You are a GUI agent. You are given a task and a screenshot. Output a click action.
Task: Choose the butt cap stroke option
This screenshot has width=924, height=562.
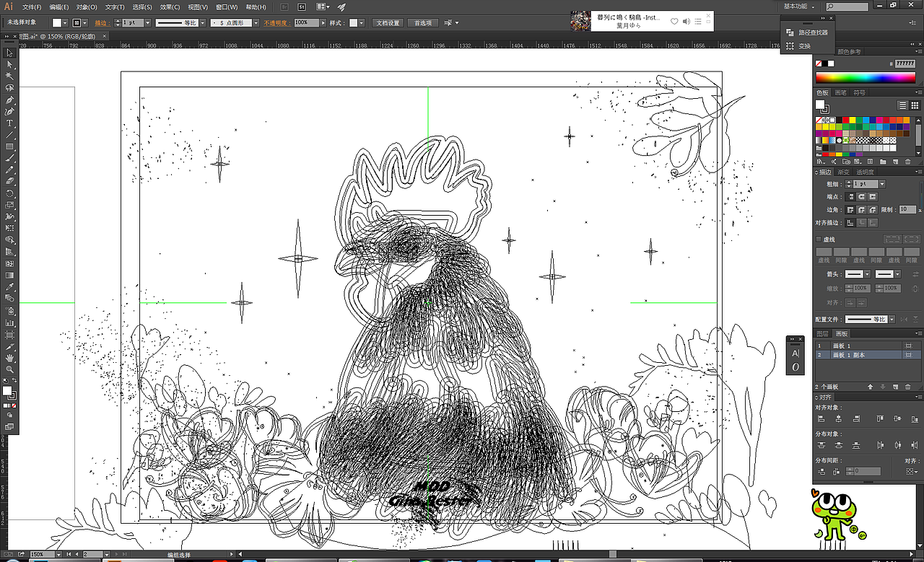(852, 196)
